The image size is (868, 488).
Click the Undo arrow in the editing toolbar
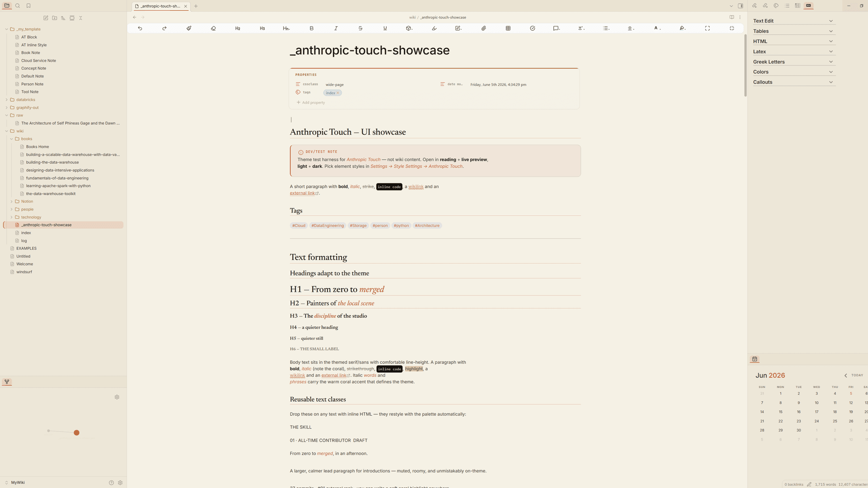pos(140,28)
